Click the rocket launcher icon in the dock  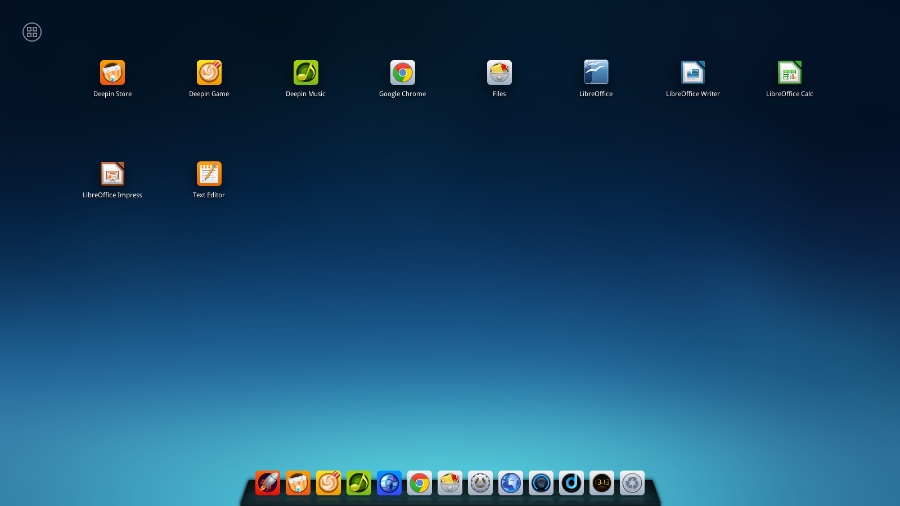pos(268,483)
